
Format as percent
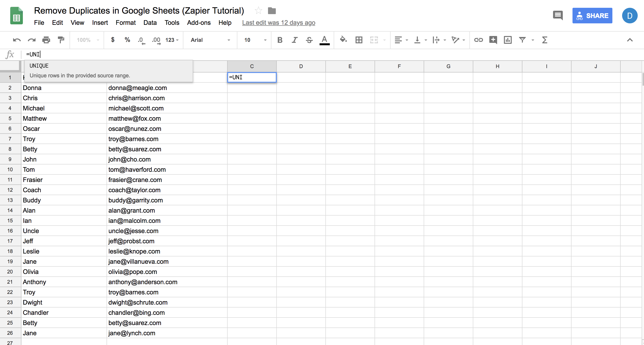point(127,40)
